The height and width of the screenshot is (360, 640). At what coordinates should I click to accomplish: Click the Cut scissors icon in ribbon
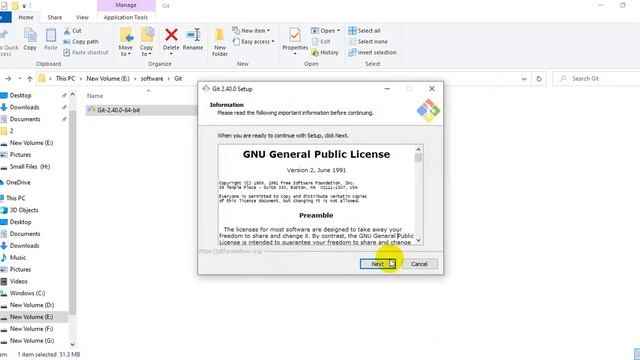click(x=67, y=31)
